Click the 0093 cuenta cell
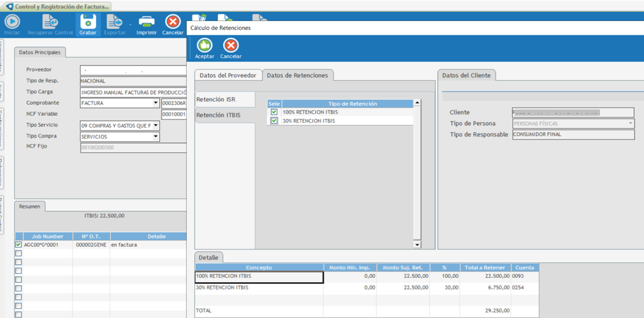The width and height of the screenshot is (644, 318). (525, 277)
